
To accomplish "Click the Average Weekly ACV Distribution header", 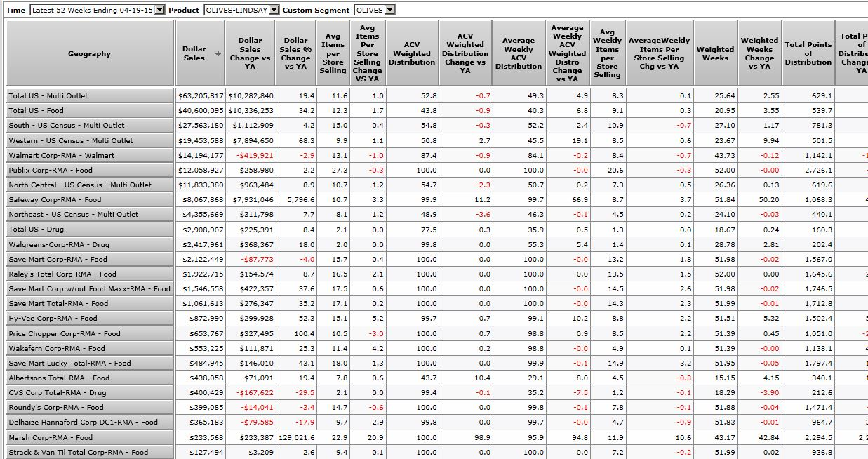I will pos(519,54).
